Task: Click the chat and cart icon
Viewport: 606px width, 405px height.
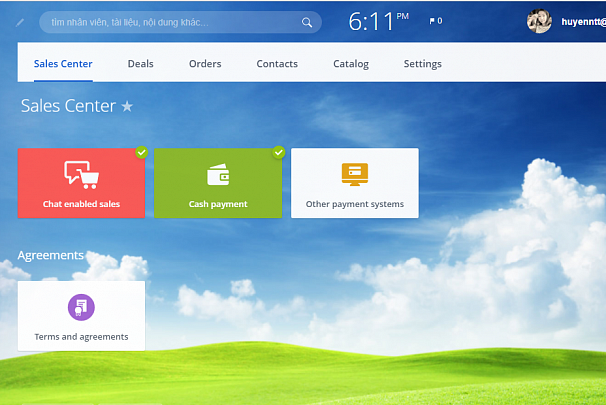Action: tap(82, 175)
